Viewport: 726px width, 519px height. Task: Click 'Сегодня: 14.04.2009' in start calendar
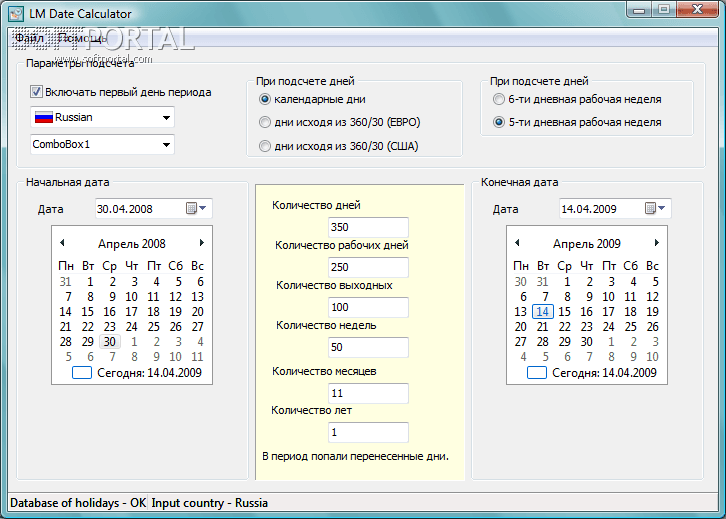(149, 373)
